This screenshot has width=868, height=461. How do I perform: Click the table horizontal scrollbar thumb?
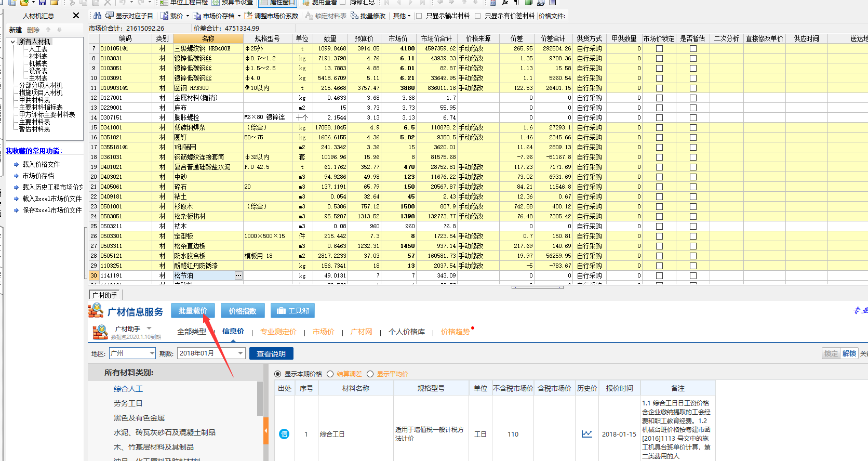tap(537, 287)
